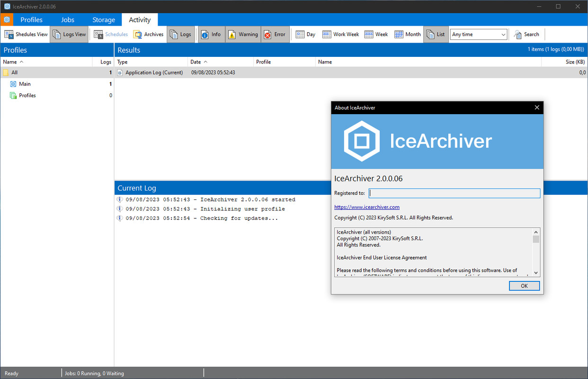The width and height of the screenshot is (588, 379).
Task: Toggle Logs View in the toolbar
Action: coord(70,34)
